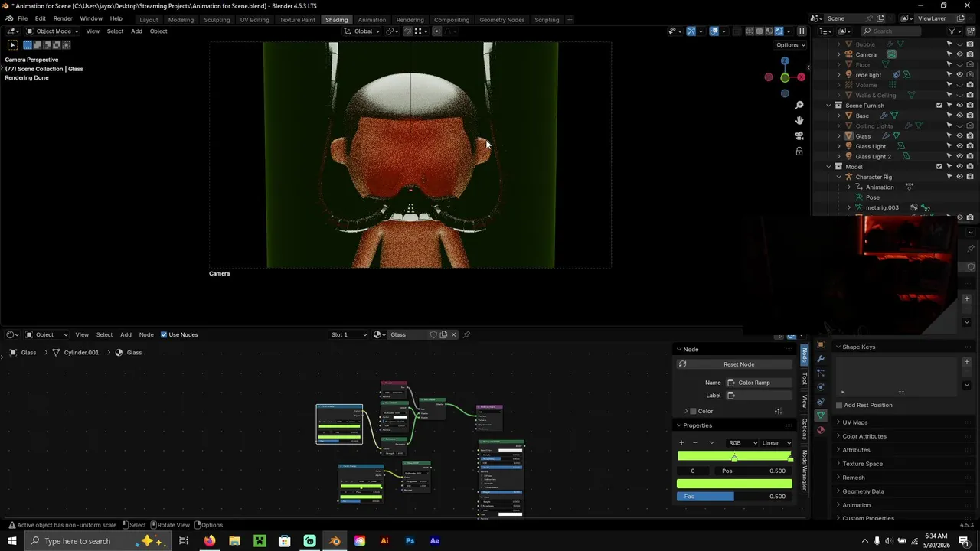Open the Render menu
The width and height of the screenshot is (980, 551).
pyautogui.click(x=63, y=18)
